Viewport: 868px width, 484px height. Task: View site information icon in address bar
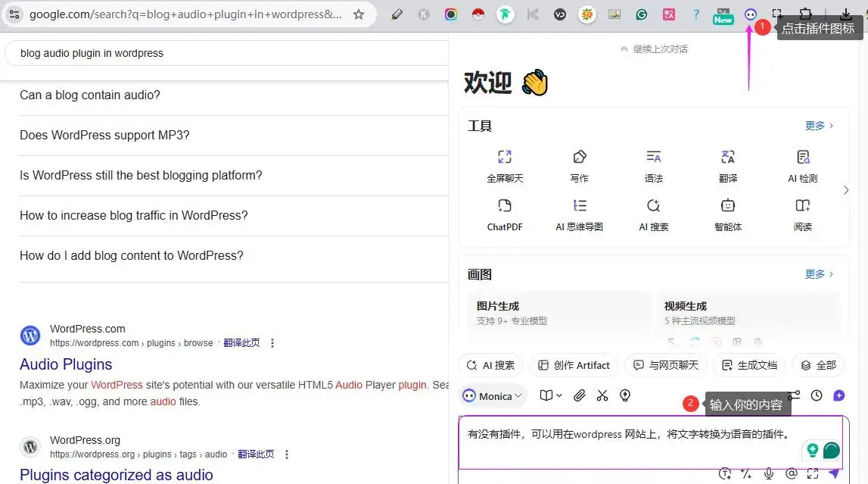pyautogui.click(x=14, y=14)
